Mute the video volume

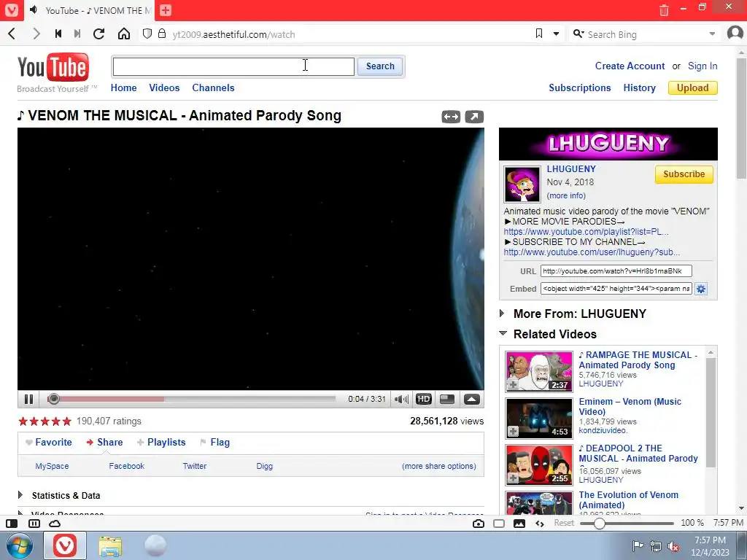click(x=401, y=399)
